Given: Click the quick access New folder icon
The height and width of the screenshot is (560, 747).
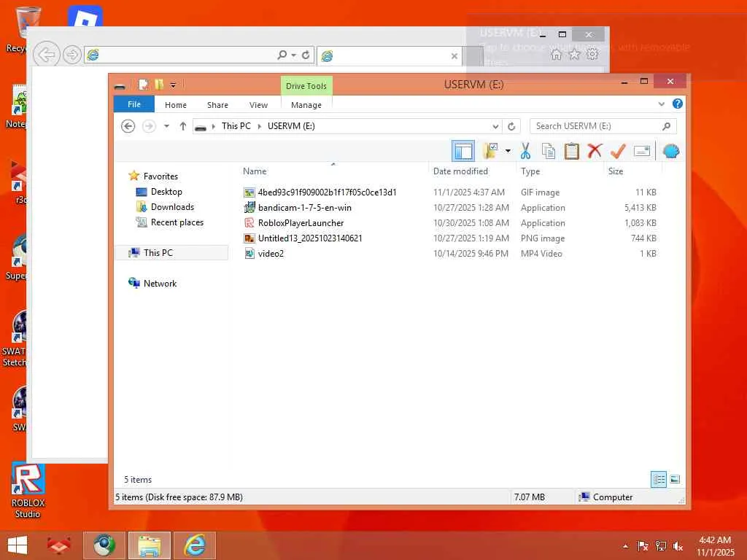Looking at the screenshot, I should point(158,85).
